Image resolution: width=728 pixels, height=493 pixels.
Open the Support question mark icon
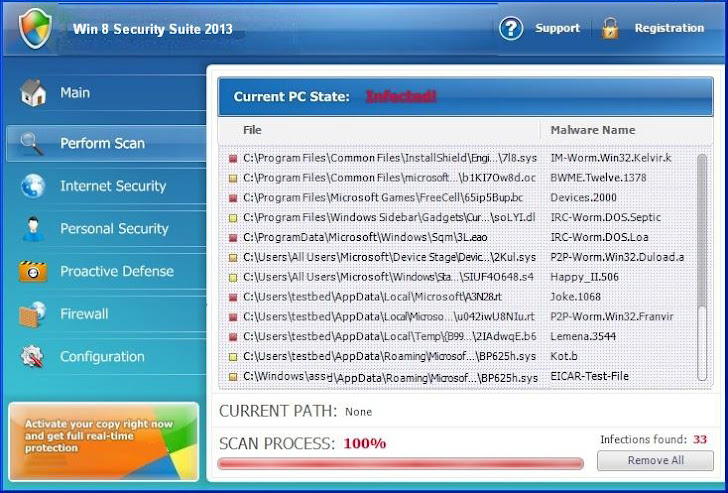(x=511, y=28)
